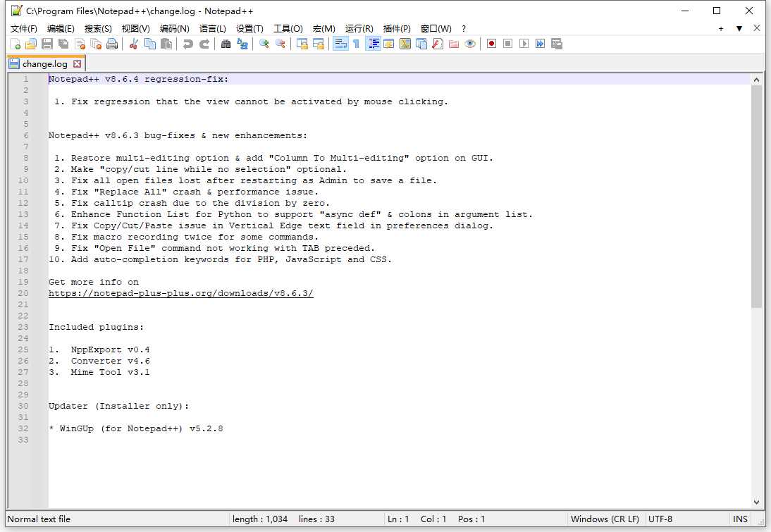Screen dimensions: 771x532
Task: Open Folder as Workspace icon
Action: pos(454,44)
